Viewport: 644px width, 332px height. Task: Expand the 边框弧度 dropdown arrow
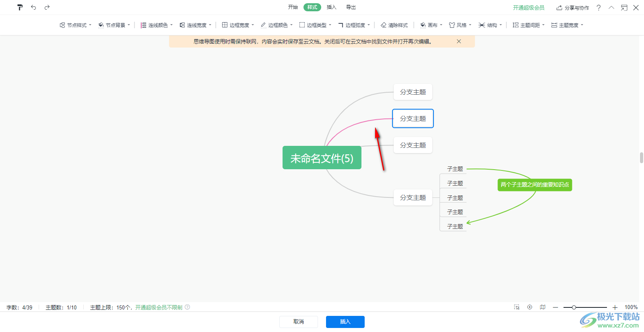pos(369,25)
